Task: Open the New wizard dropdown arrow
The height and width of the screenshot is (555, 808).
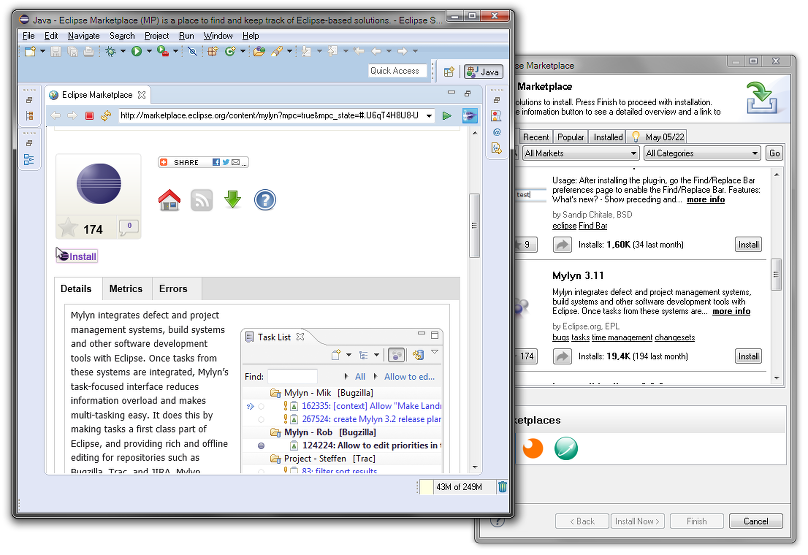Action: [x=43, y=51]
